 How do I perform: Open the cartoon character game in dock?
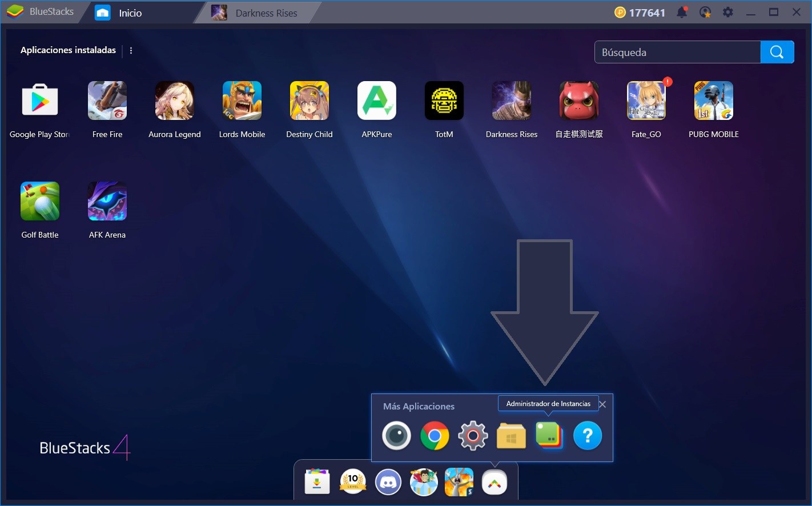pos(424,482)
